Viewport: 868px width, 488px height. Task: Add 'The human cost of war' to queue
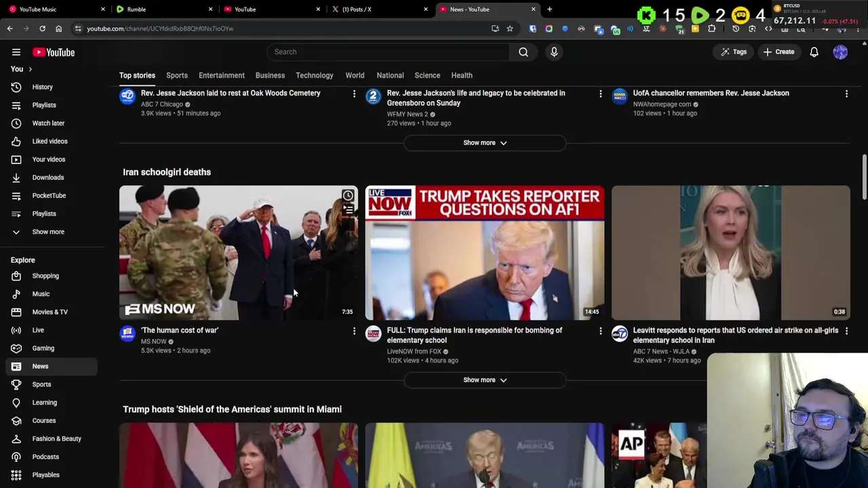[x=348, y=210]
